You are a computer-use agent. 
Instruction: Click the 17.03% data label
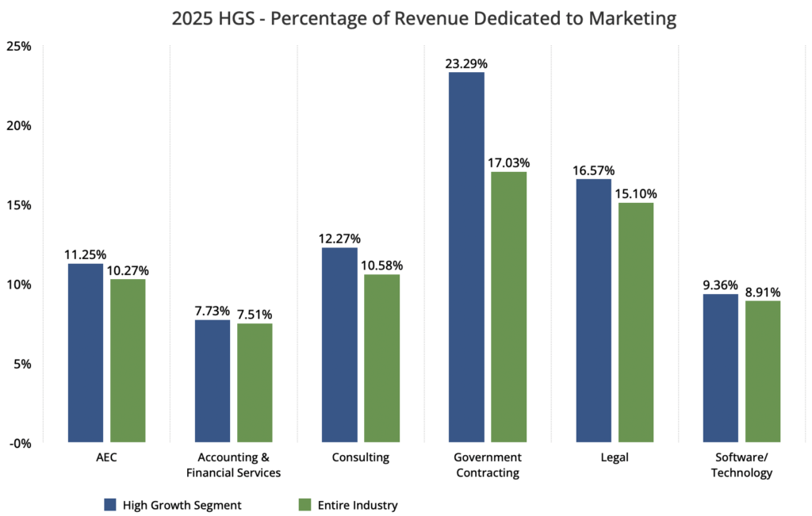(x=508, y=162)
